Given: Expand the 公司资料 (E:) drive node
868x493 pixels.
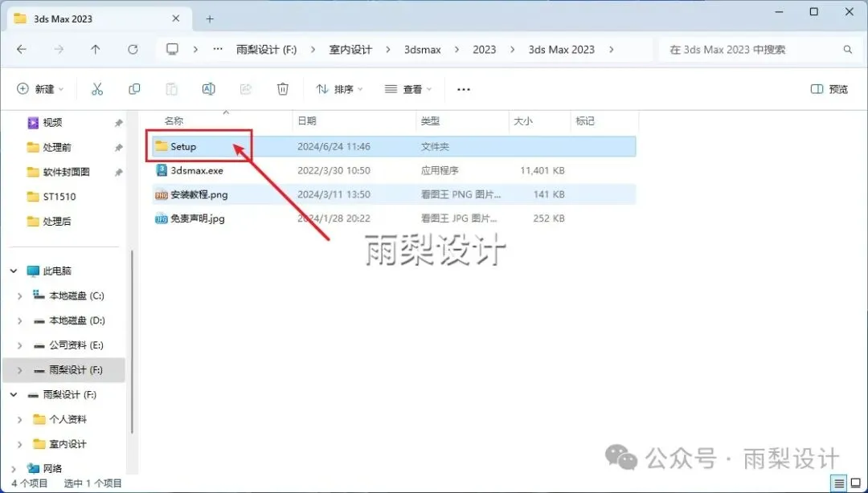Looking at the screenshot, I should click(20, 345).
